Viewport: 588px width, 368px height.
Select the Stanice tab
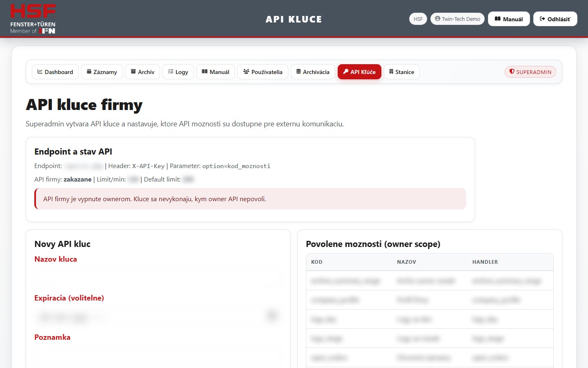pos(402,72)
